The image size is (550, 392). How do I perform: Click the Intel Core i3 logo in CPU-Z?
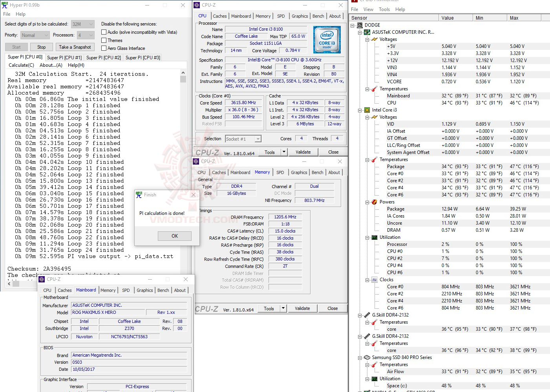point(327,40)
